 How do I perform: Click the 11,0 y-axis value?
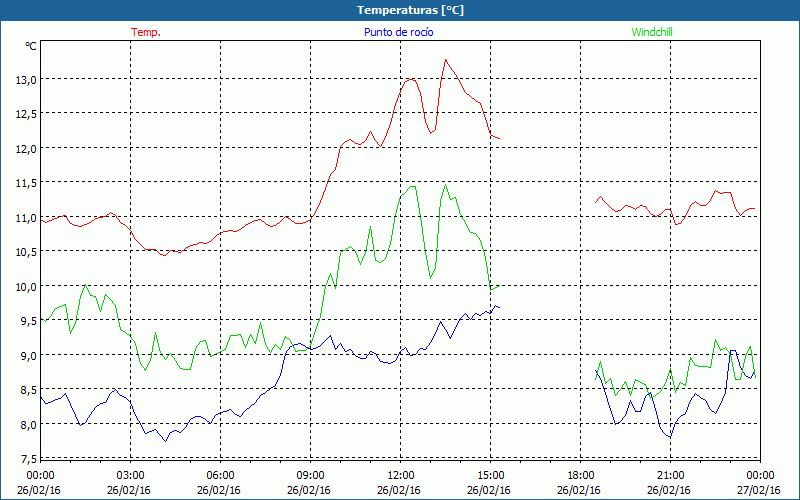(26, 218)
